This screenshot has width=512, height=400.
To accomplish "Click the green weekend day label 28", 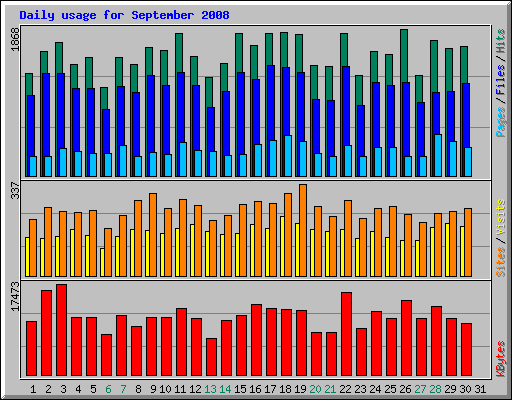I will pyautogui.click(x=435, y=389).
